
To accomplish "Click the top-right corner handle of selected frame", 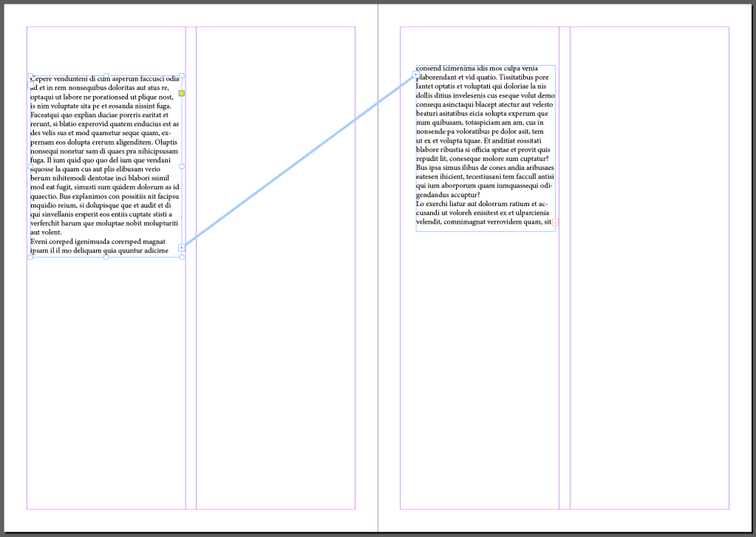I will 182,75.
